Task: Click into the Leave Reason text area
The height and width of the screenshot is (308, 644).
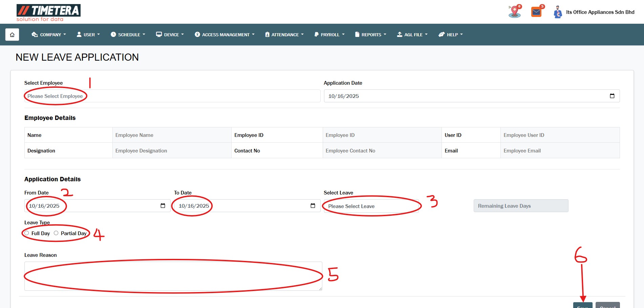Action: (173, 276)
